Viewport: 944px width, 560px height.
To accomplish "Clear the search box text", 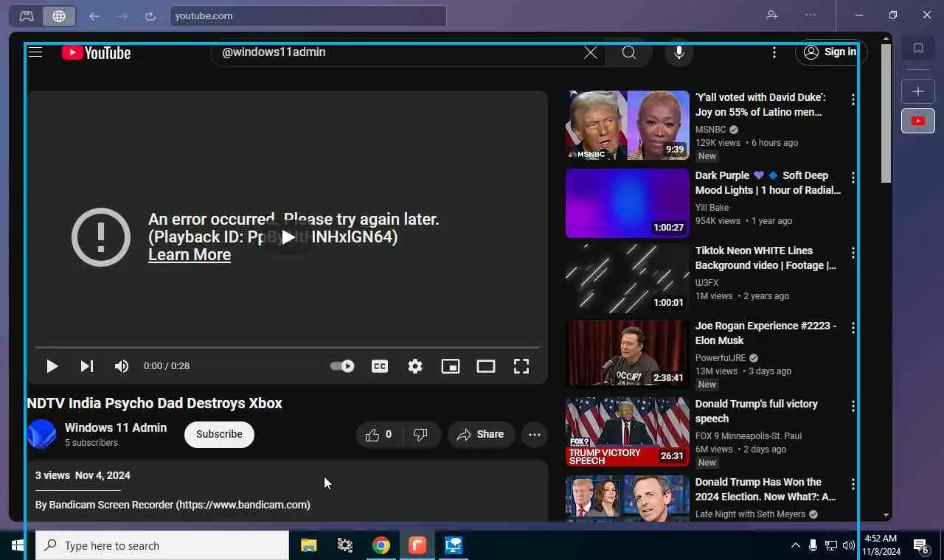I will [591, 52].
